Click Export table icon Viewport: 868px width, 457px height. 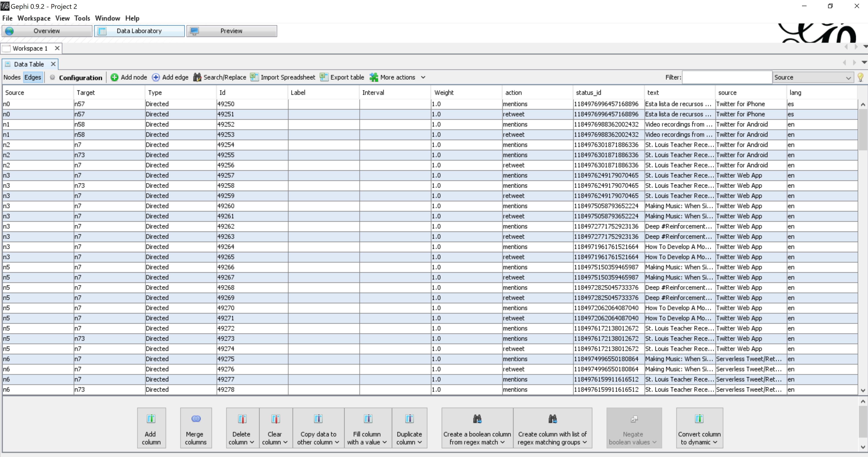(324, 77)
